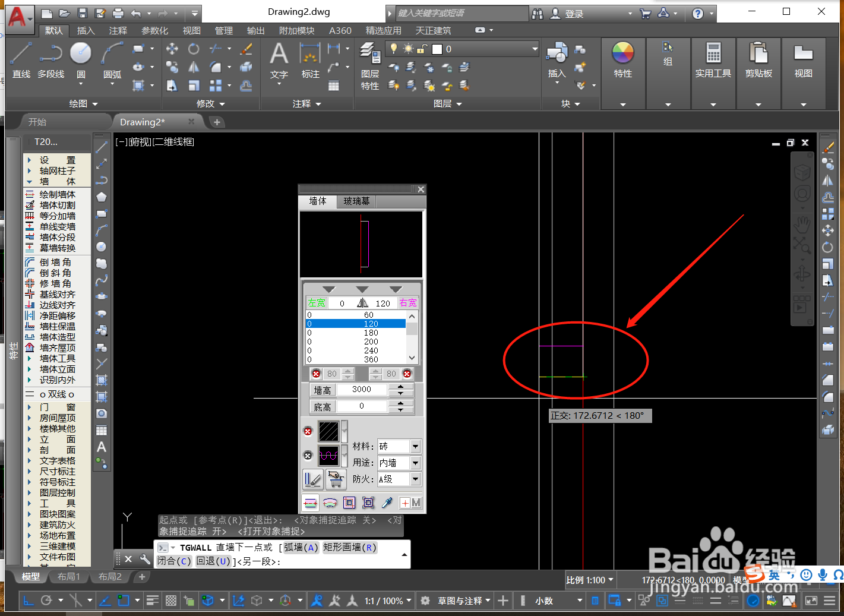The image size is (844, 616).
Task: Select the 直线 (Line) tool
Action: tap(21, 59)
